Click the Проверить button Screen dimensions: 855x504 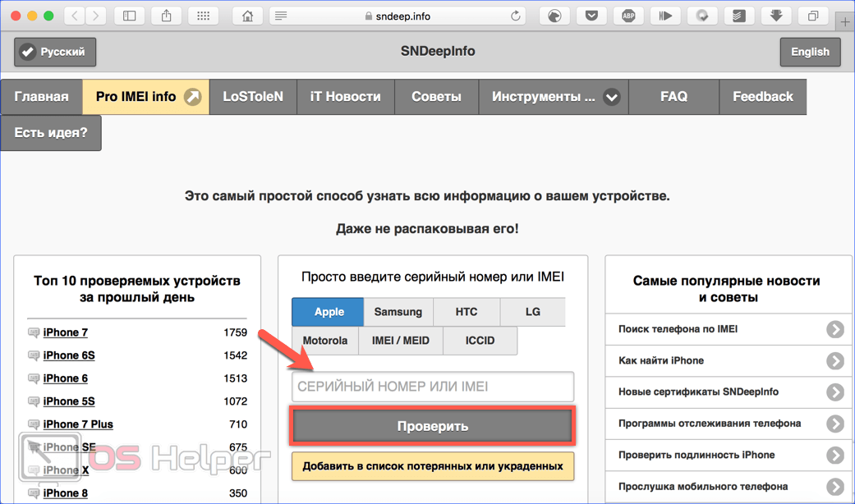click(433, 426)
